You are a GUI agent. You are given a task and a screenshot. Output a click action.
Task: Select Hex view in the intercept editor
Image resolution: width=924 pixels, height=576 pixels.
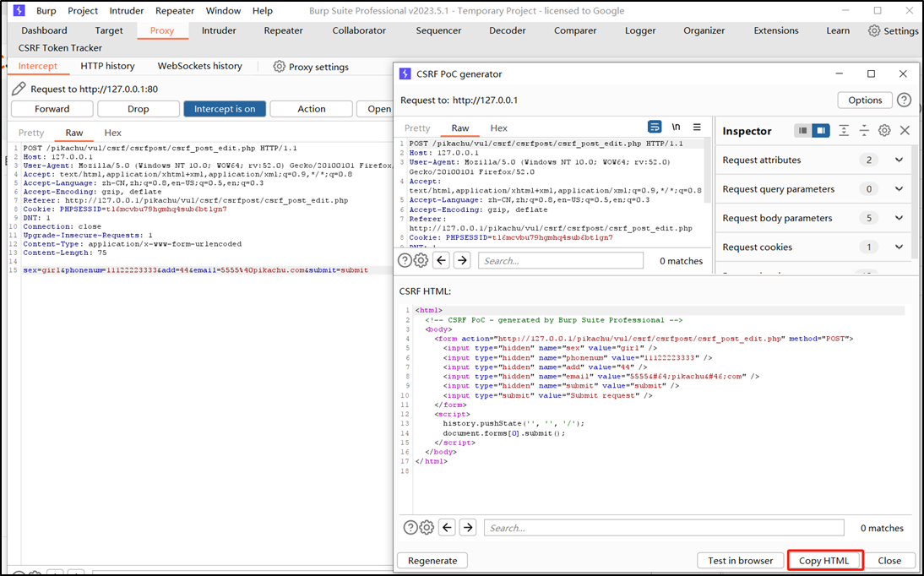pyautogui.click(x=112, y=133)
